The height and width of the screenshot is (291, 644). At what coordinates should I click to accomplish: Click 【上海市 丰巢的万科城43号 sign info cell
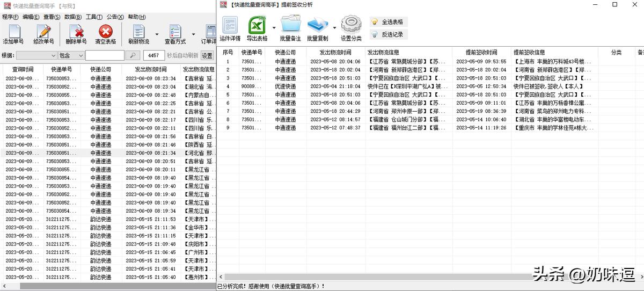coord(554,62)
